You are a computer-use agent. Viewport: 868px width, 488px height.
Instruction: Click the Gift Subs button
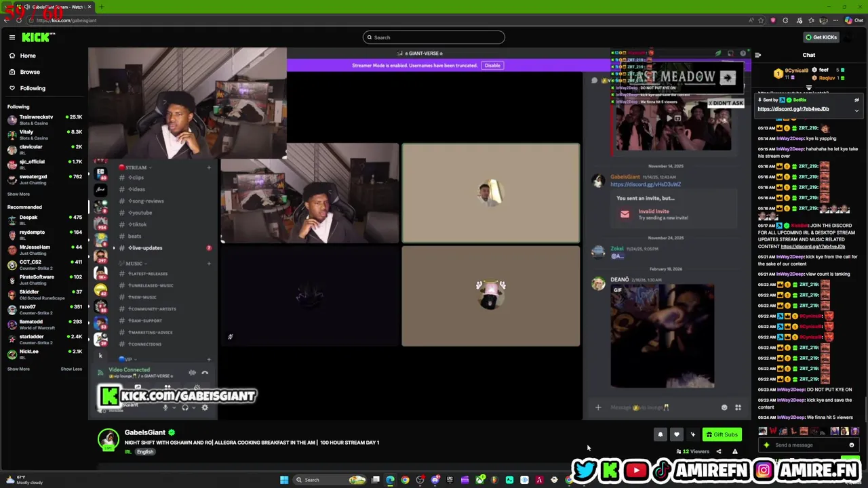pos(722,435)
